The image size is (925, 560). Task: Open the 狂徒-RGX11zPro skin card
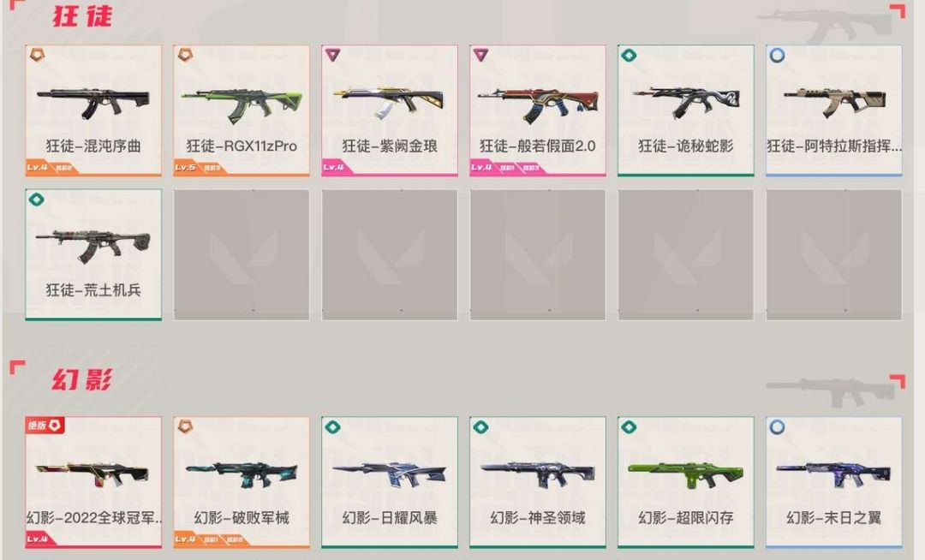tap(242, 110)
